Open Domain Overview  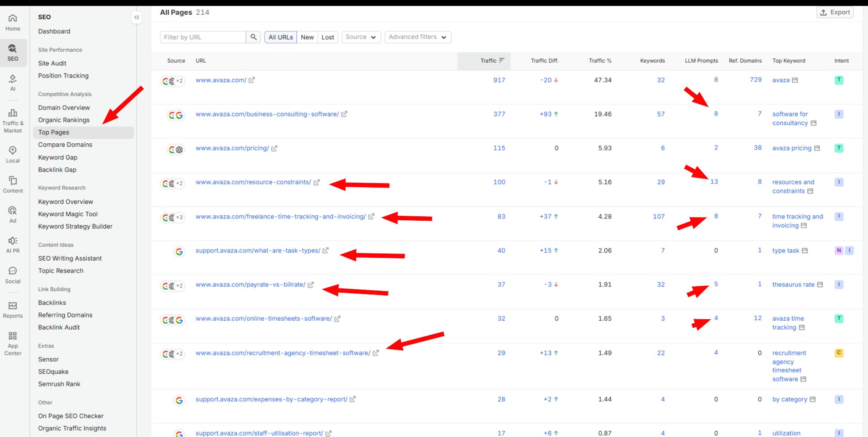tap(64, 108)
